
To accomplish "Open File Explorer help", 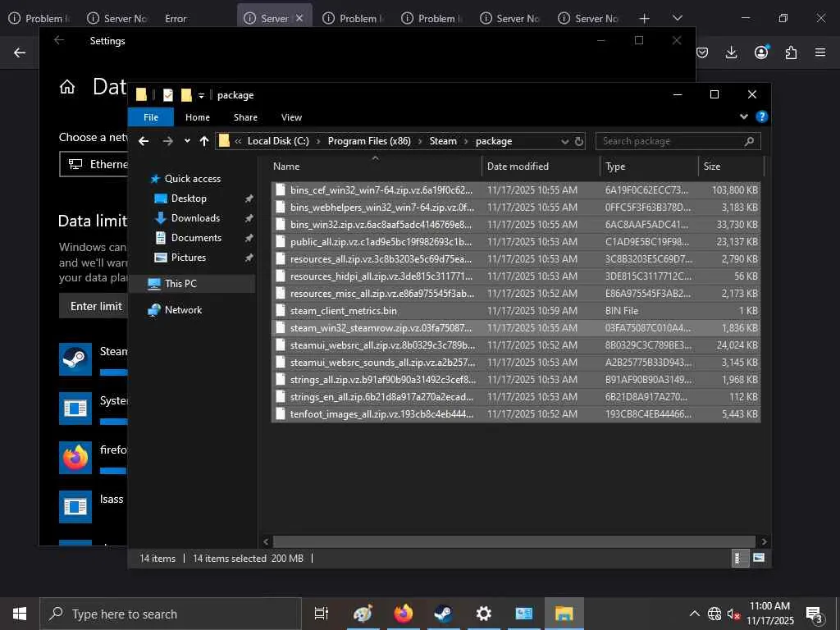I will click(761, 116).
